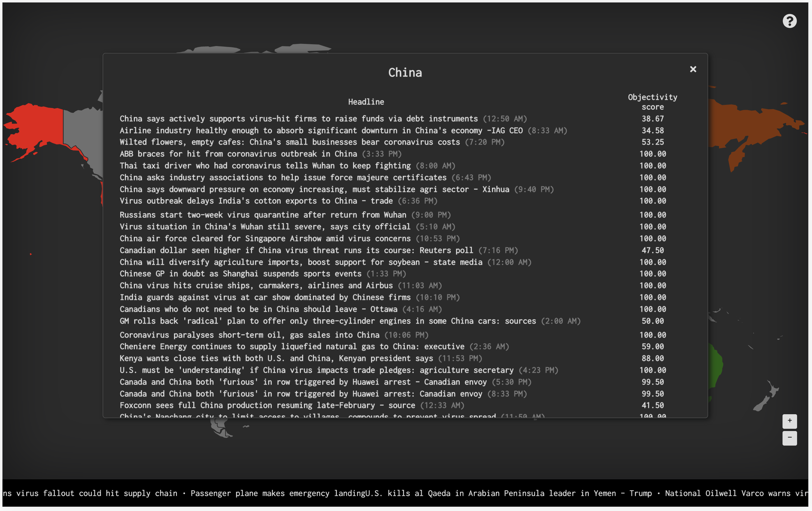Open the Cheniere Energy liquefied gas headline

tap(292, 347)
